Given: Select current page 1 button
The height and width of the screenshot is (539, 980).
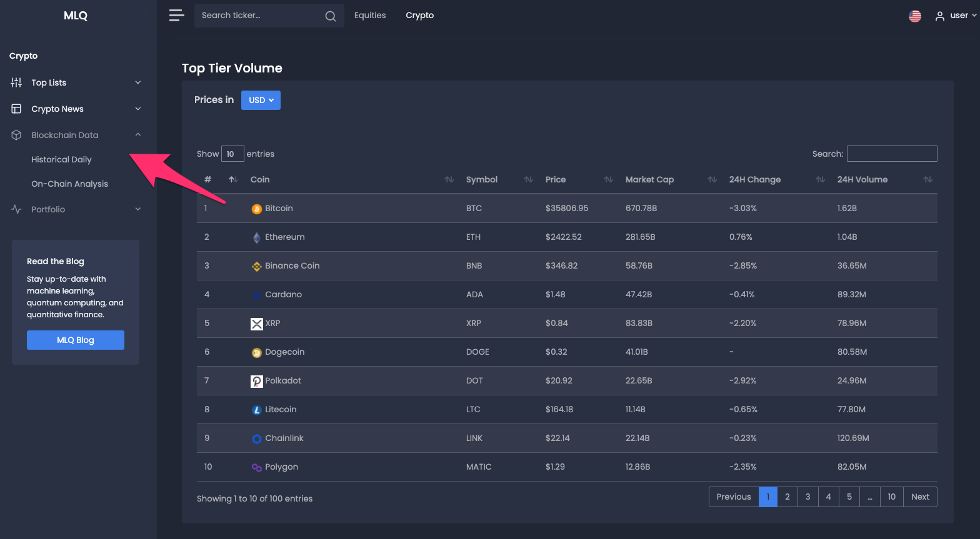Looking at the screenshot, I should pos(768,497).
